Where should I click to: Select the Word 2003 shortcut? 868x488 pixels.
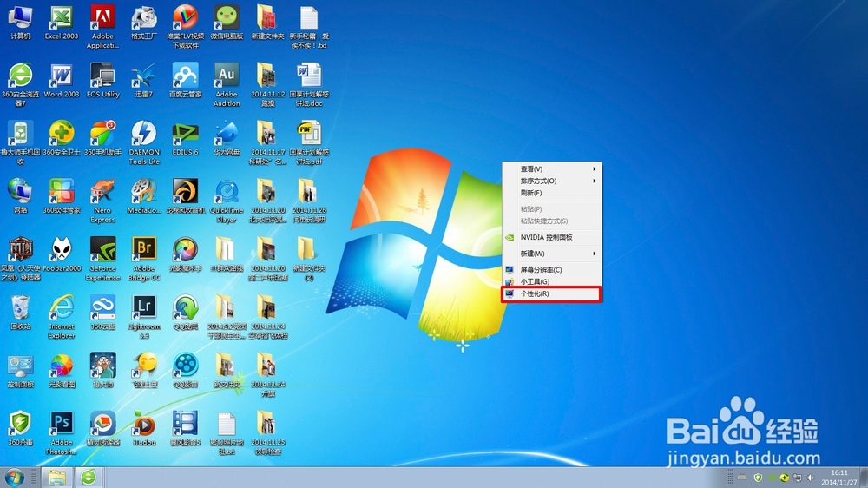point(62,81)
